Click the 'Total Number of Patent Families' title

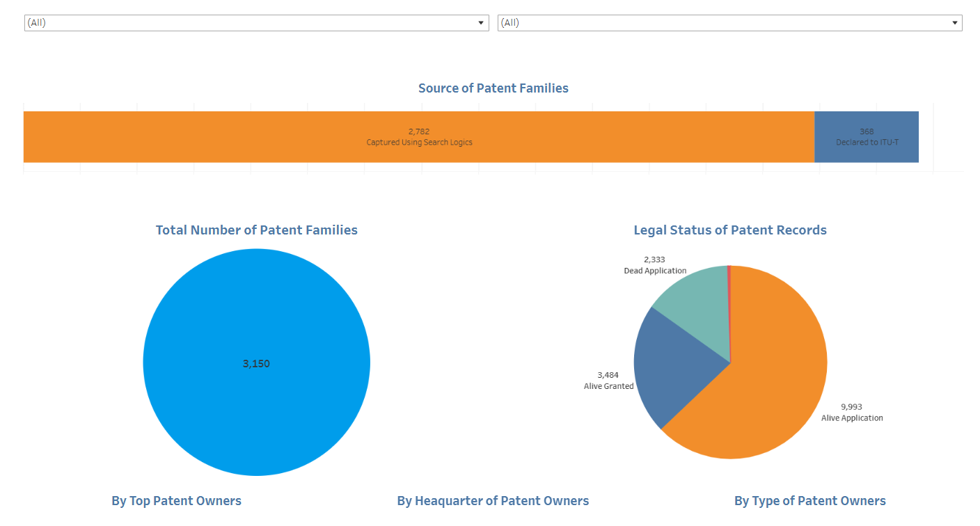(257, 230)
